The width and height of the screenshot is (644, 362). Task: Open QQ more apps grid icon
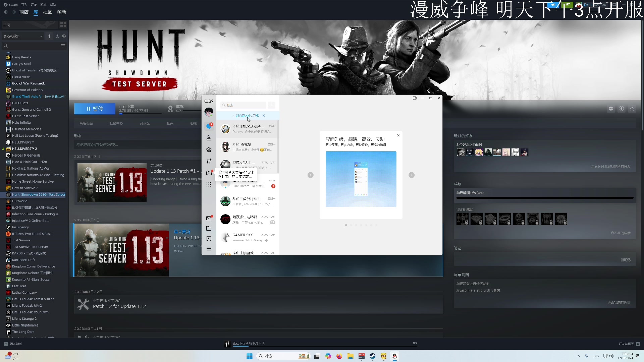click(x=209, y=185)
